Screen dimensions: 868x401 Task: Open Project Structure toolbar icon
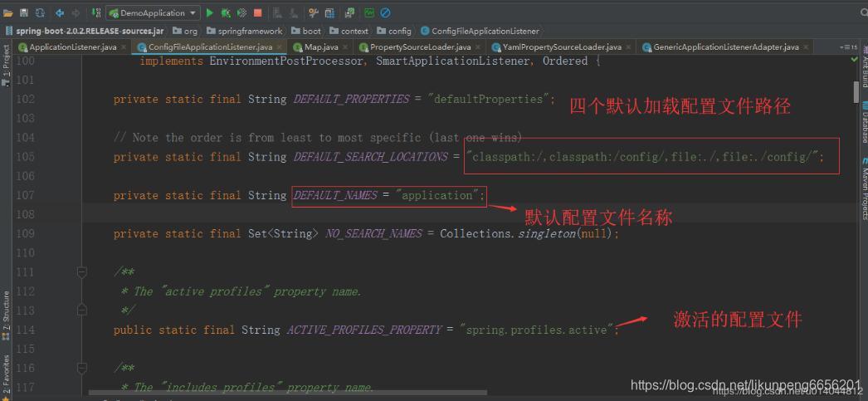point(329,12)
